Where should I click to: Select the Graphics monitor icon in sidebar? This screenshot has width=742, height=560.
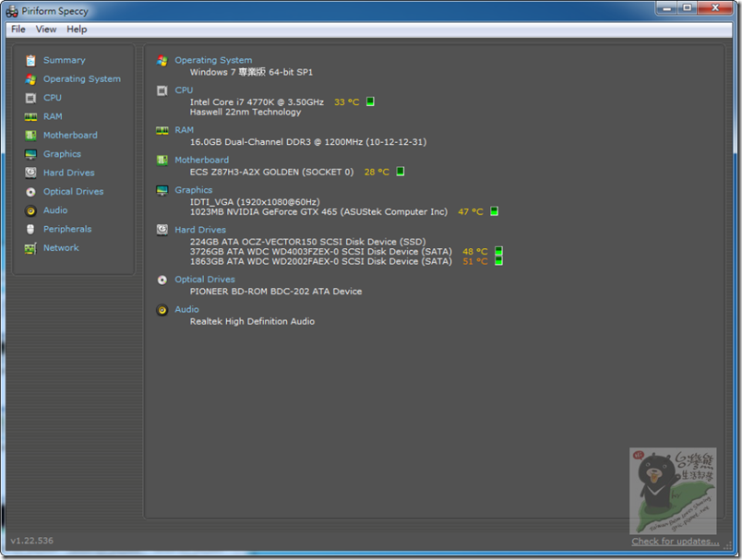(30, 155)
